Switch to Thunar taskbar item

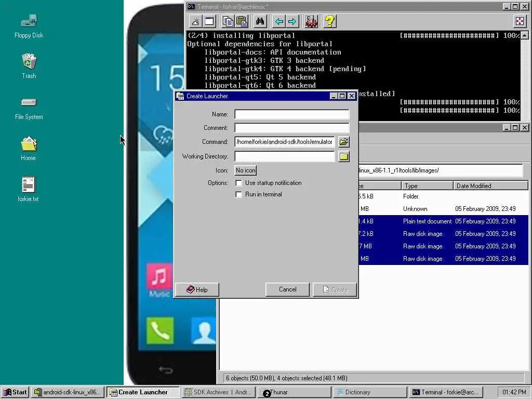(x=294, y=392)
